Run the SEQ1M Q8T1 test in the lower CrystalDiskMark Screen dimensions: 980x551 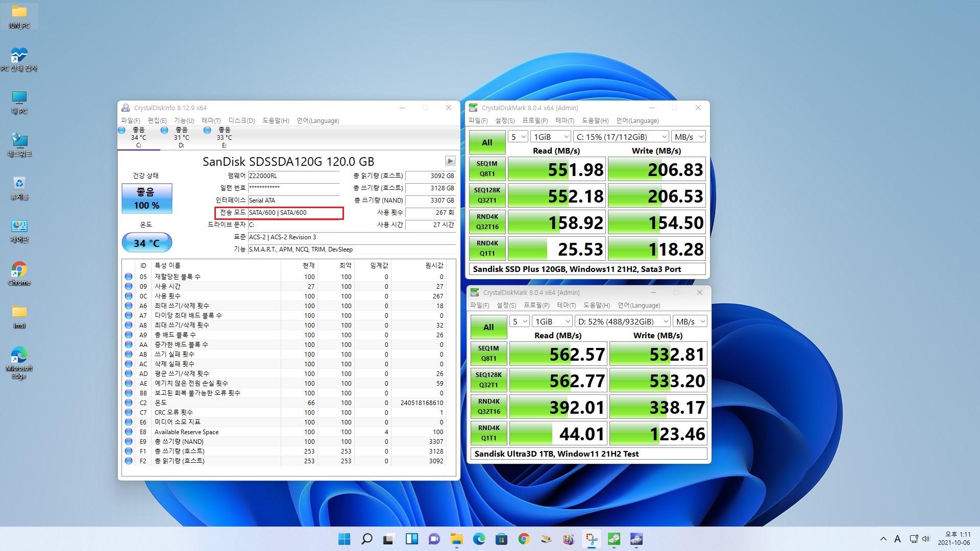click(x=488, y=354)
